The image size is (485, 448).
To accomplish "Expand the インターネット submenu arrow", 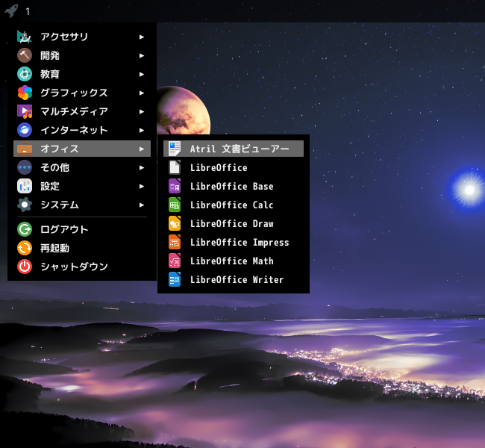I will [142, 130].
